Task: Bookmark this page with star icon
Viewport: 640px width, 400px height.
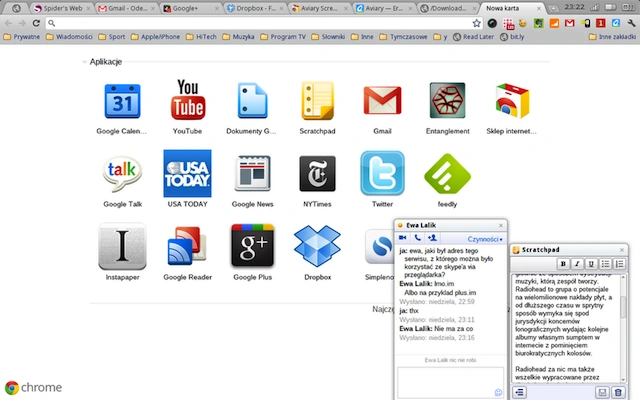Action: pos(476,23)
